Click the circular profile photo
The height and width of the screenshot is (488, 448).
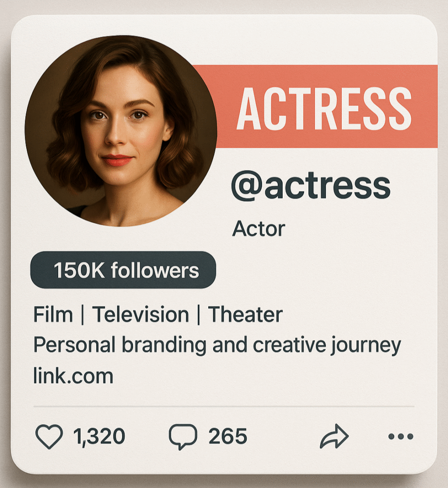tap(121, 131)
